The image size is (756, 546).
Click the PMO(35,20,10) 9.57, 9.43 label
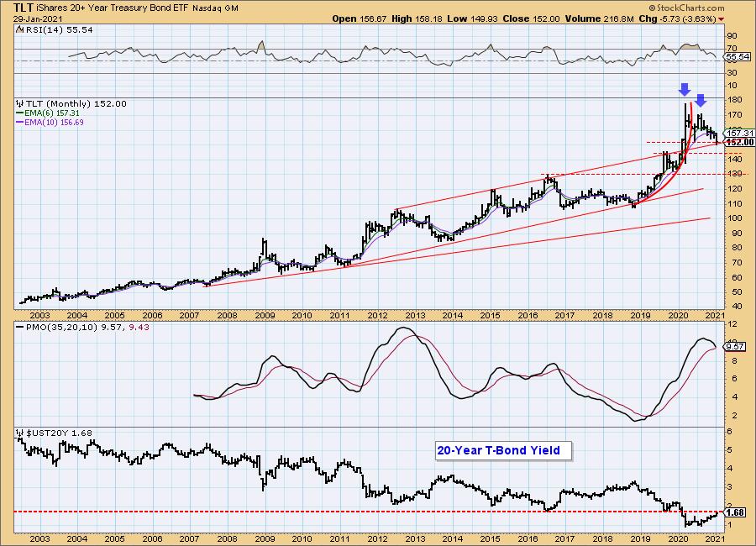[x=87, y=327]
